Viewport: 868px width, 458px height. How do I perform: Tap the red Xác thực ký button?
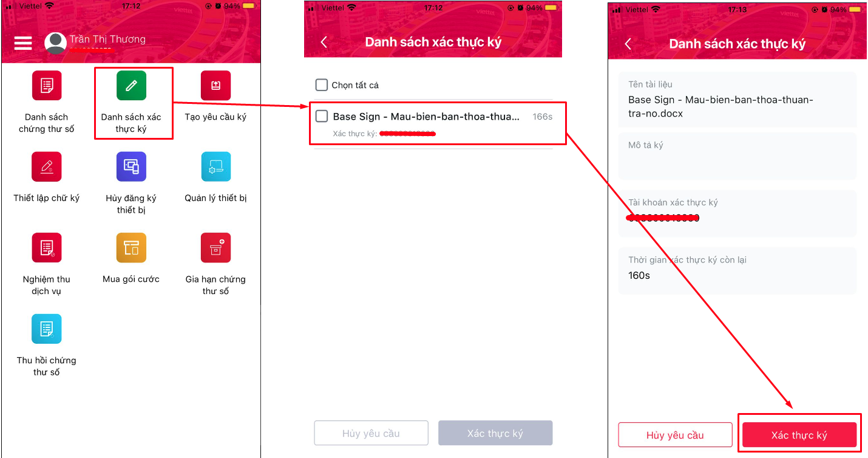799,435
